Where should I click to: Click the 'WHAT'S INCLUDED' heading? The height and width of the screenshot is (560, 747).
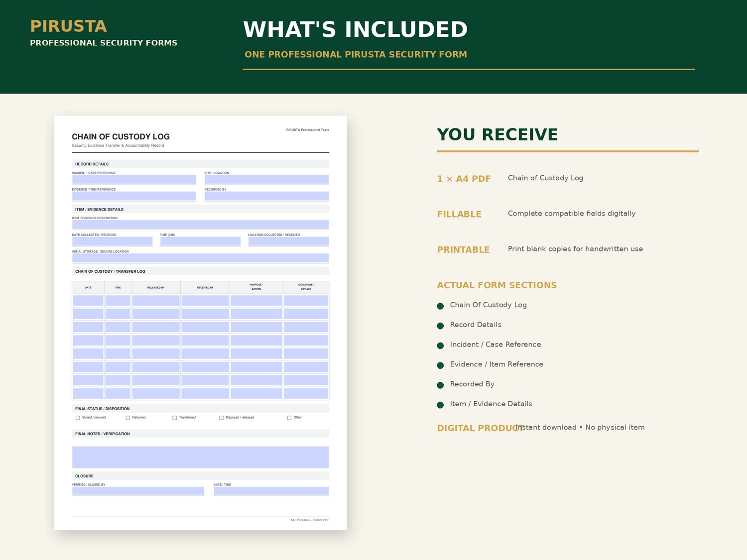pos(356,29)
